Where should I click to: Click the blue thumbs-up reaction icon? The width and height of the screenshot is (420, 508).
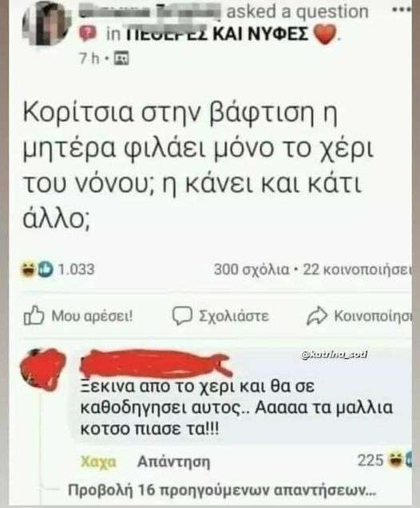46,269
